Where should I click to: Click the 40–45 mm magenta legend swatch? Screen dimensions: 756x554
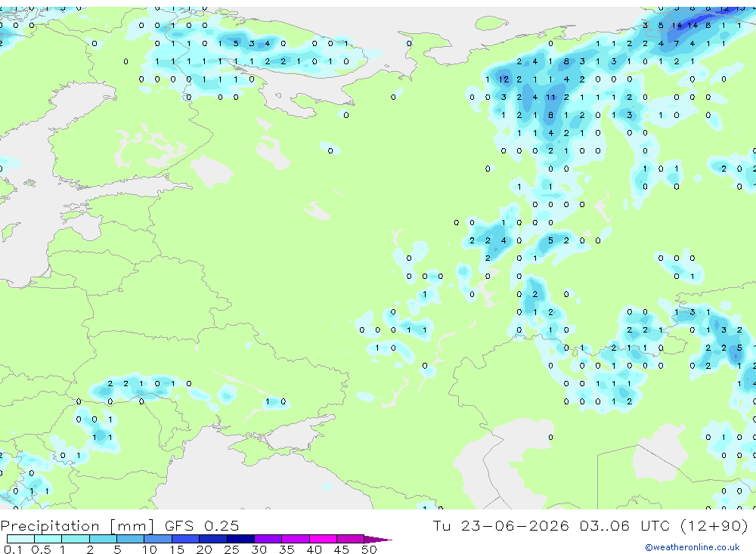323,539
